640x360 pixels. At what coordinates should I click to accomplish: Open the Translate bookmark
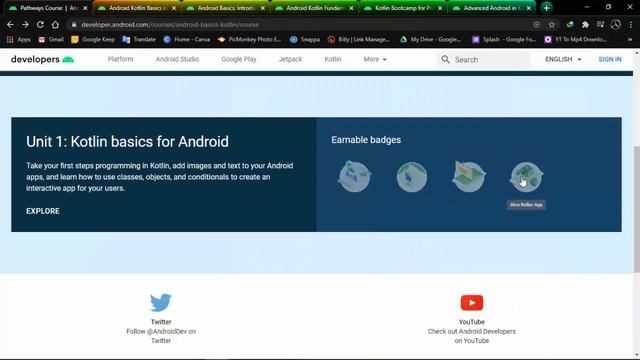(139, 40)
